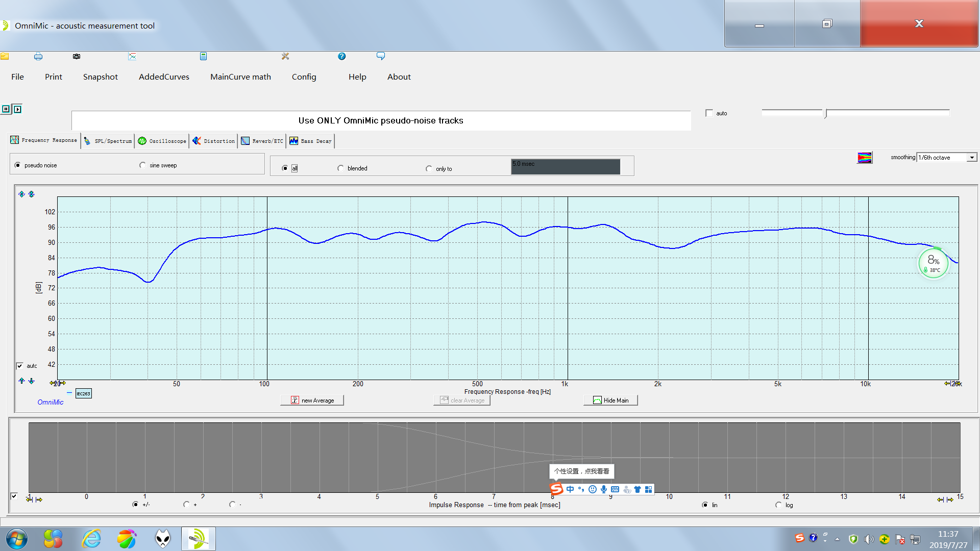Click the Sogou S logo on the IME bar
The width and height of the screenshot is (980, 551).
(x=556, y=489)
